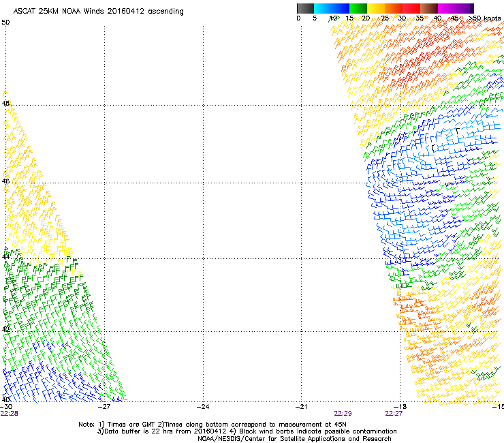Click the '>50 knots' legend label
504x443 pixels.
click(484, 18)
